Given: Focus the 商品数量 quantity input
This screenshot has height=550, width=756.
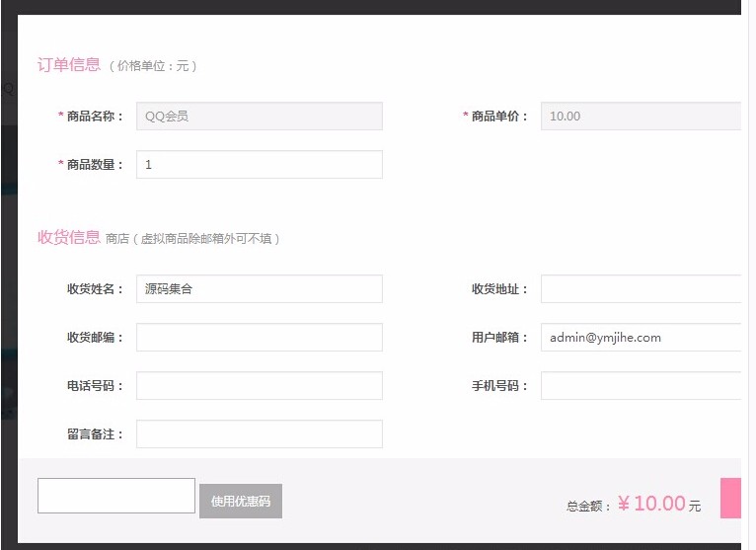Looking at the screenshot, I should 260,165.
